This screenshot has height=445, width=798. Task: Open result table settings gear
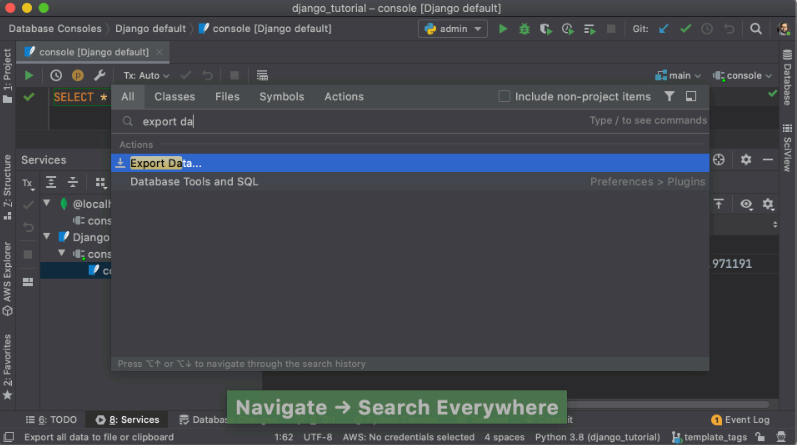tap(768, 204)
